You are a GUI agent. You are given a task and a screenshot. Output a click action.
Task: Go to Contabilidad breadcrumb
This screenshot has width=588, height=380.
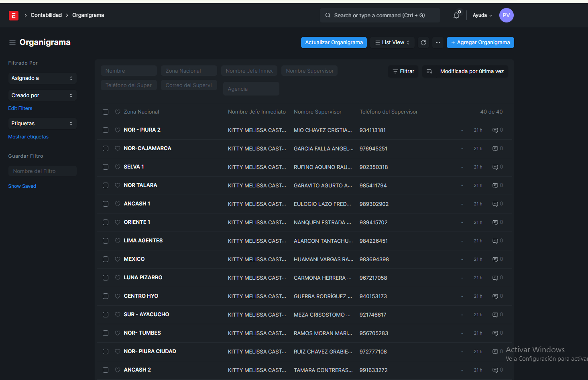tap(46, 15)
